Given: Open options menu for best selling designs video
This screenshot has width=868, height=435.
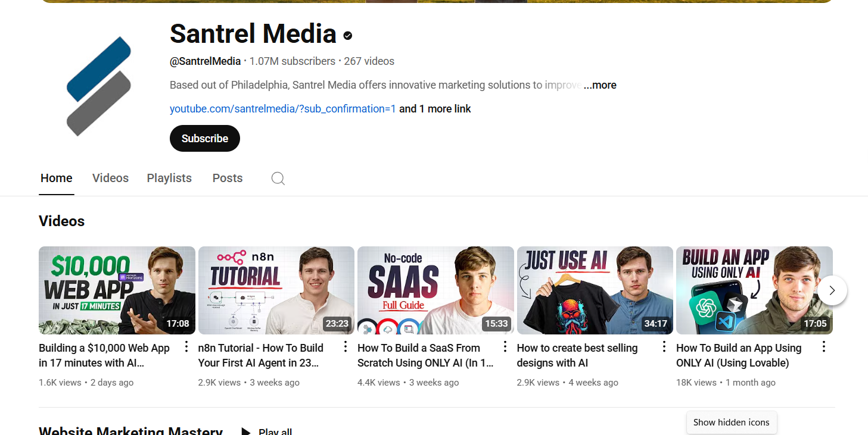Looking at the screenshot, I should [664, 347].
